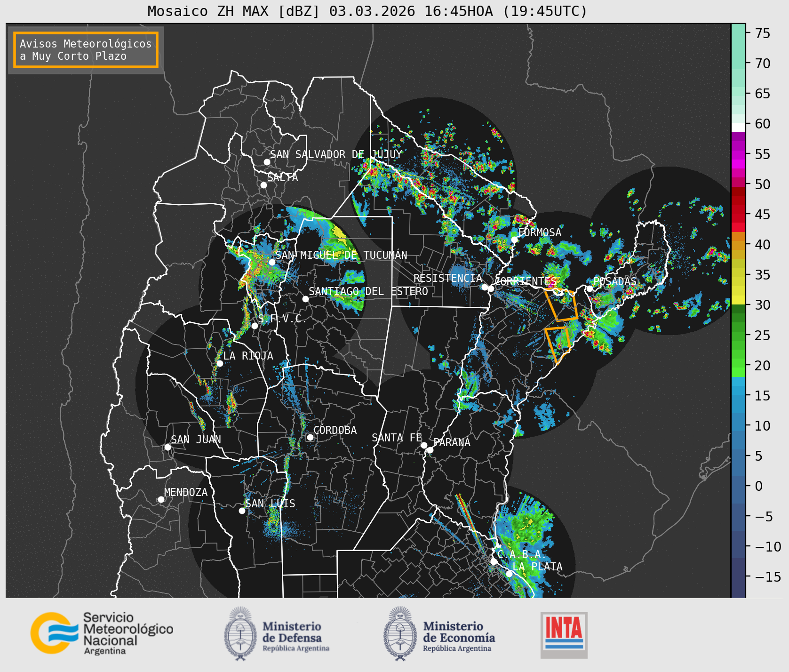Click the MENDOZA city marker dot
The image size is (789, 672).
pos(161,499)
